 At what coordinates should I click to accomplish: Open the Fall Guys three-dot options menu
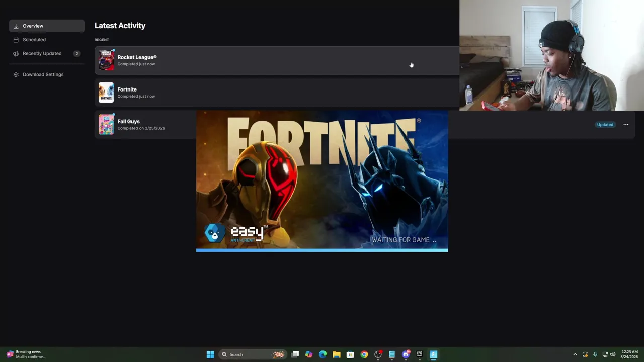click(626, 125)
